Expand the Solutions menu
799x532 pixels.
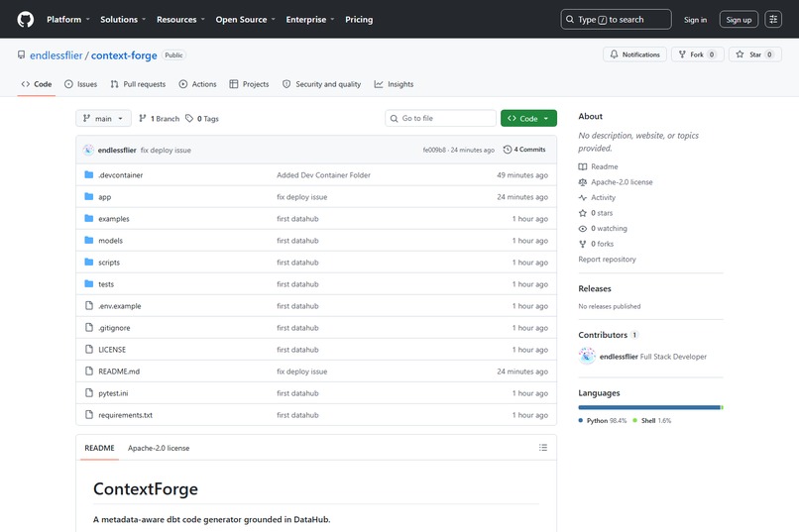[123, 20]
